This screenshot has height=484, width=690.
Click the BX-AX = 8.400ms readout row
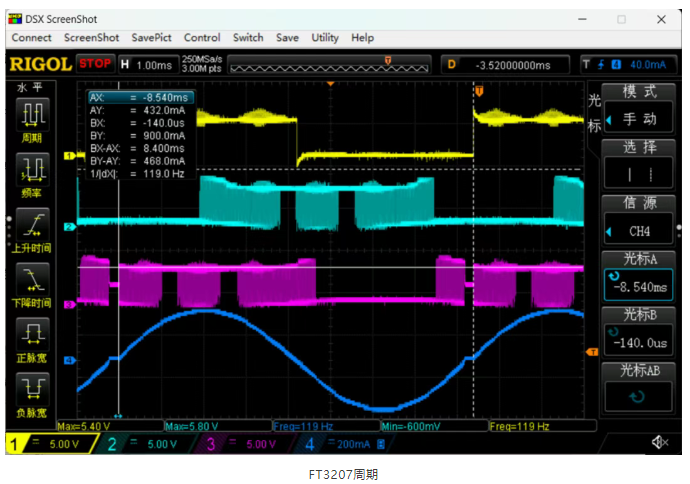[x=138, y=148]
